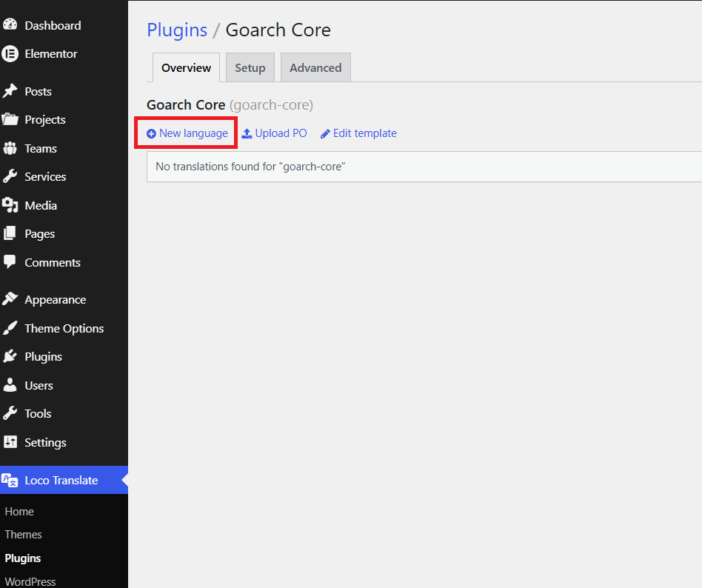The height and width of the screenshot is (588, 702).
Task: Click the Projects folder icon
Action: point(10,119)
